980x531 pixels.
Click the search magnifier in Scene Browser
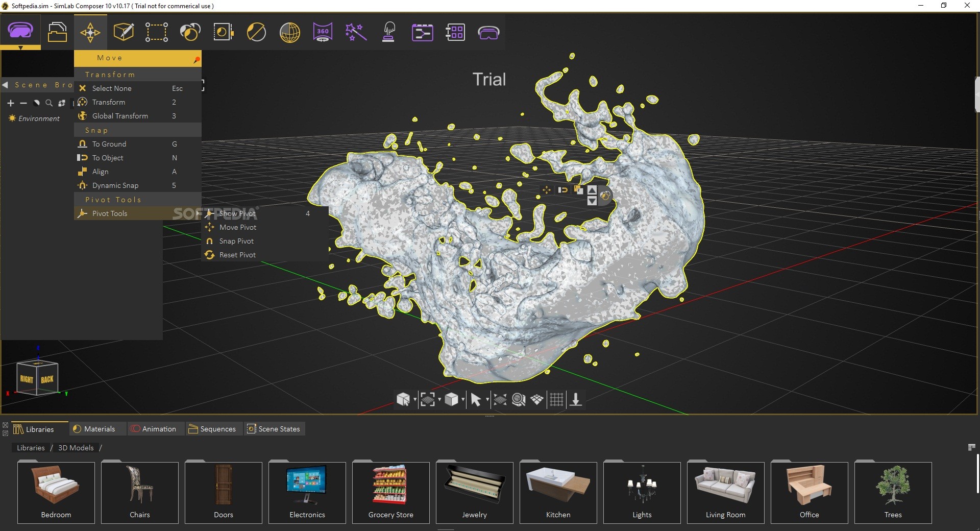coord(49,103)
